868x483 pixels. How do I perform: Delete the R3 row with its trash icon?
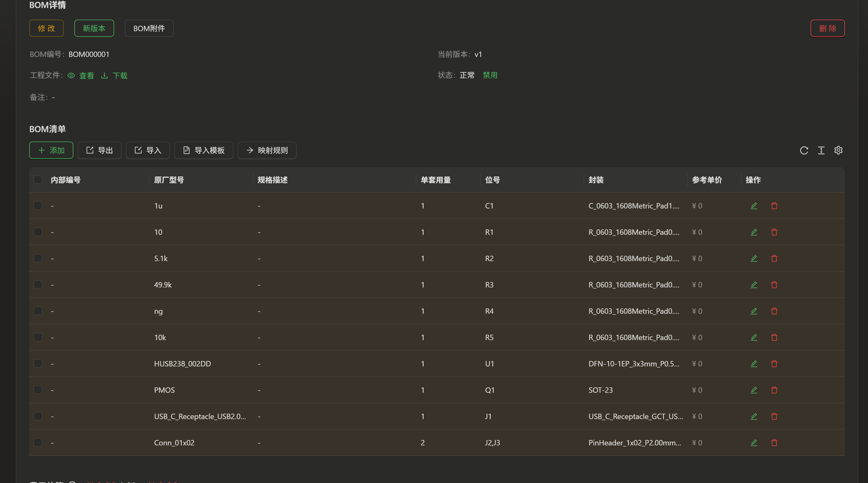pyautogui.click(x=774, y=285)
